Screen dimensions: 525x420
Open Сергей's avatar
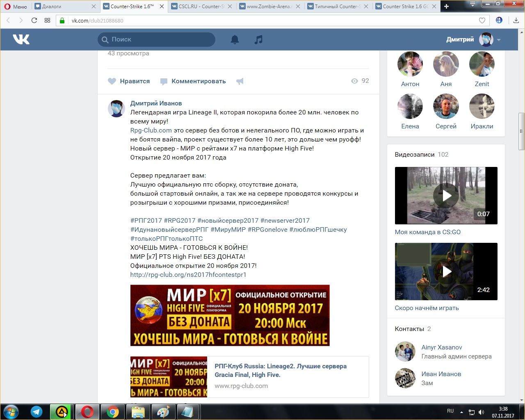pyautogui.click(x=446, y=106)
